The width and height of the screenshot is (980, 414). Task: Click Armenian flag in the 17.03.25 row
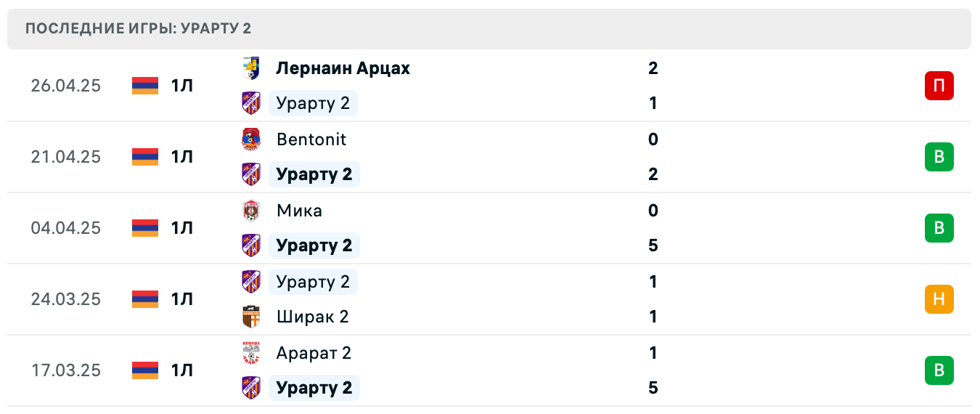pos(145,370)
